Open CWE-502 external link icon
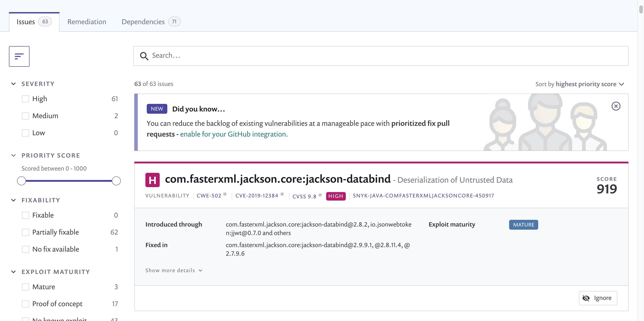The image size is (644, 321). click(x=225, y=194)
